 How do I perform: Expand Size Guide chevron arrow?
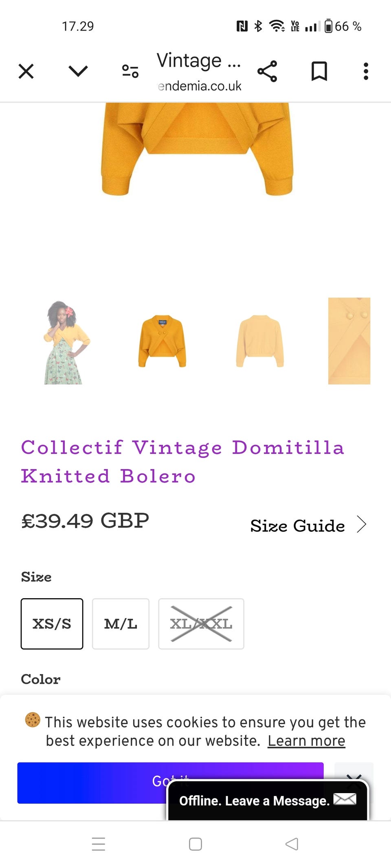(x=362, y=525)
